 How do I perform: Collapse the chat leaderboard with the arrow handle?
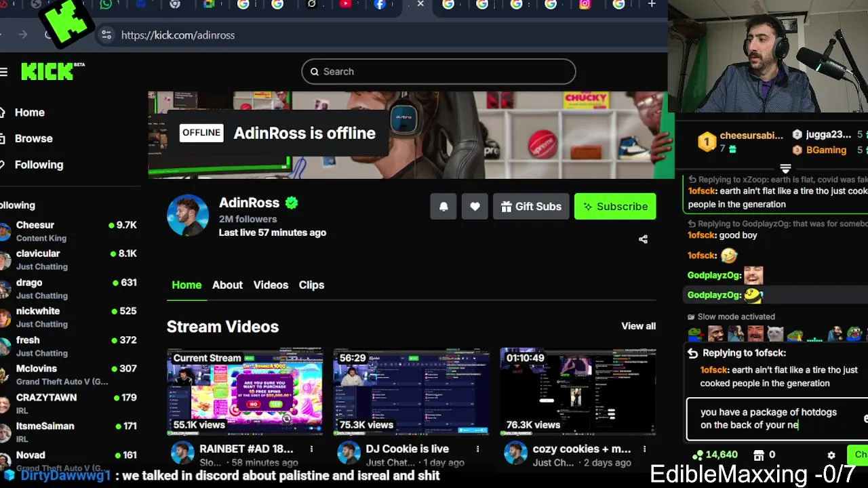(x=785, y=168)
